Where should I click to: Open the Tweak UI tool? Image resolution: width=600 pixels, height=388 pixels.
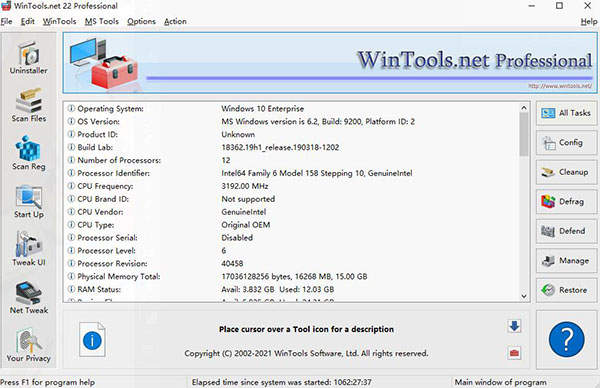coord(29,249)
